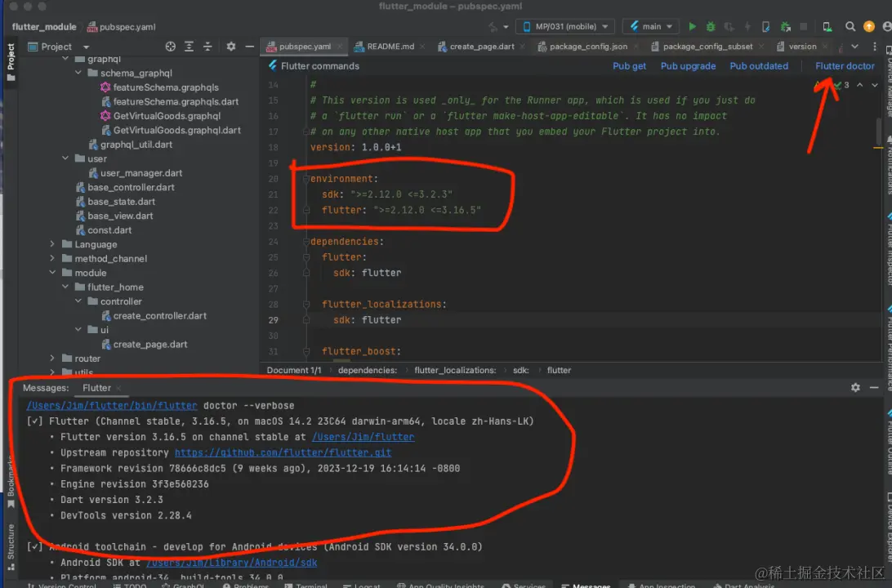This screenshot has width=892, height=588.
Task: Open Project panel gear settings
Action: click(x=231, y=47)
